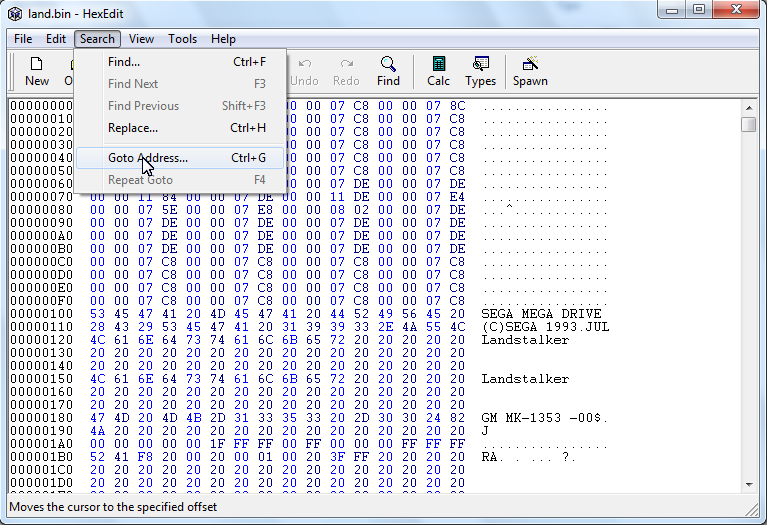Click the Undo toolbar icon
This screenshot has width=767, height=525.
coord(304,71)
